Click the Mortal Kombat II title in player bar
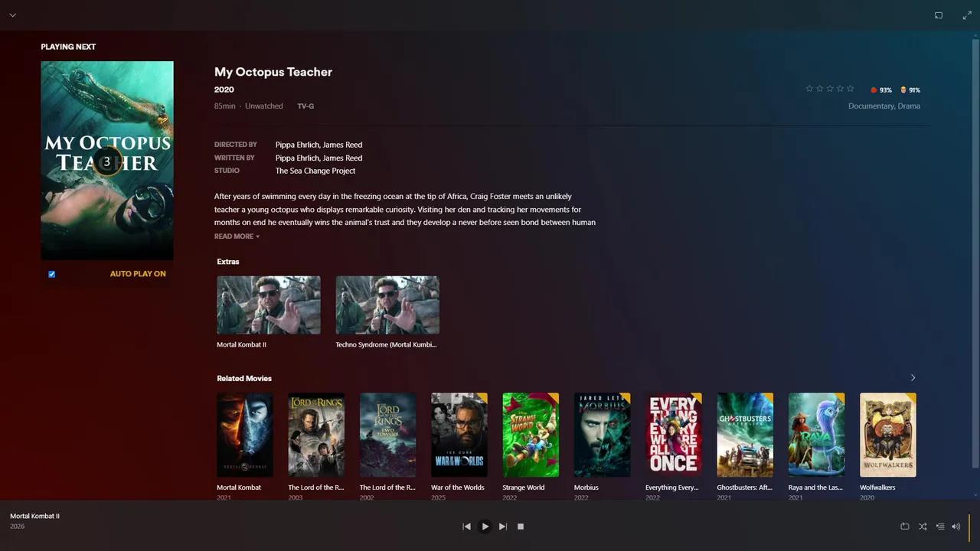 [34, 516]
